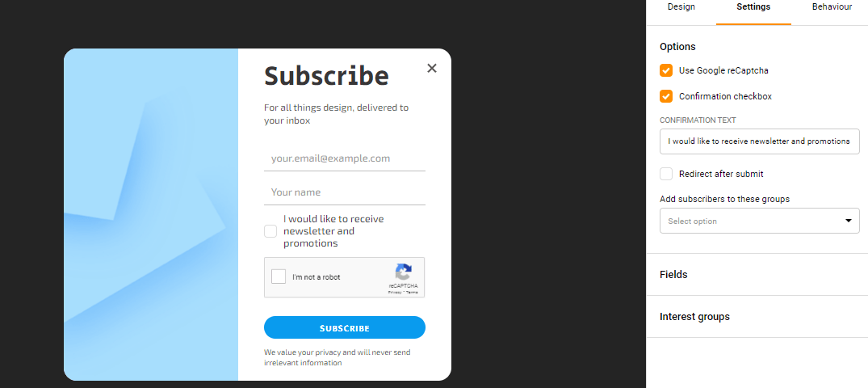Disable the Use Google reCaptcha option
The height and width of the screenshot is (388, 868).
click(x=666, y=70)
